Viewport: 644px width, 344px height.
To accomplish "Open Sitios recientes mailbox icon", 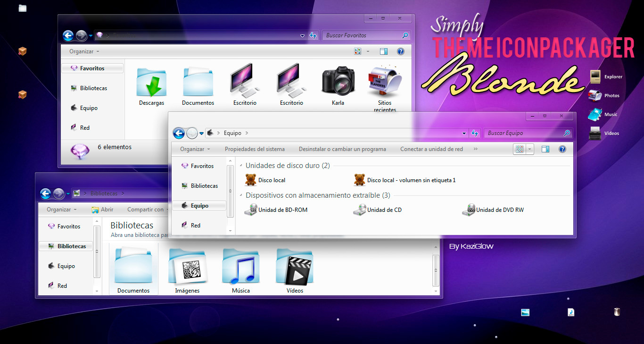I will 385,89.
